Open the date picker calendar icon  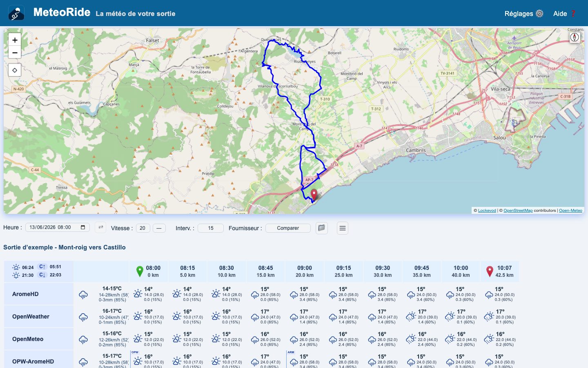click(x=83, y=227)
